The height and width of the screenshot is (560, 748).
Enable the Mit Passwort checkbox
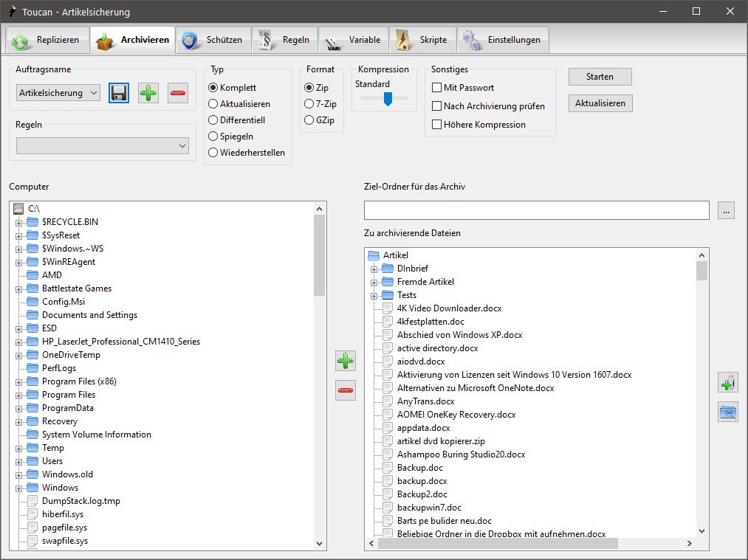(437, 88)
